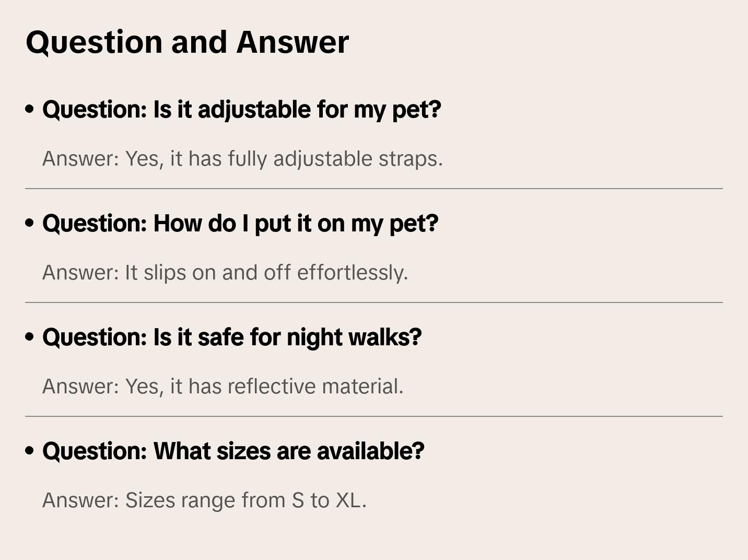Click the bullet beside "How do I put it on"
The image size is (748, 560).
point(30,224)
